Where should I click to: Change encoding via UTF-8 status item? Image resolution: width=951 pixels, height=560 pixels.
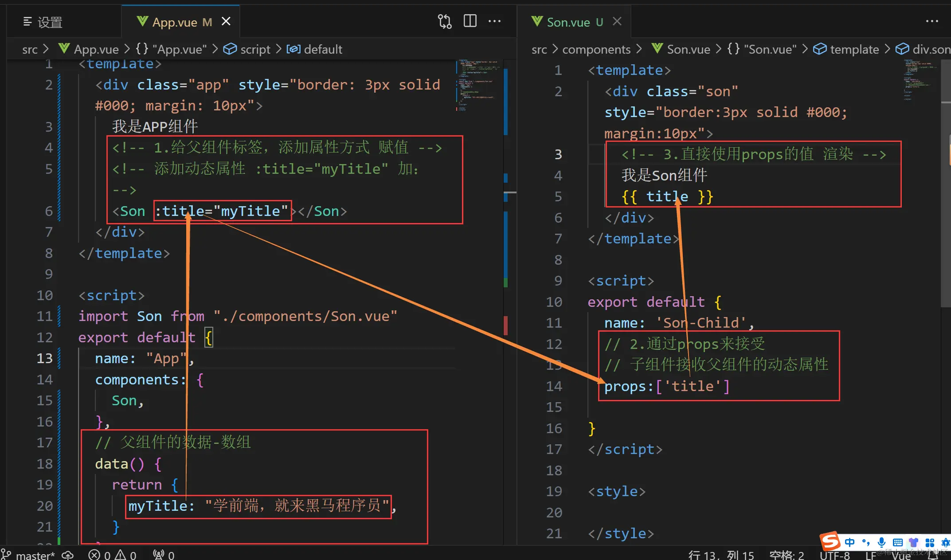click(x=835, y=556)
